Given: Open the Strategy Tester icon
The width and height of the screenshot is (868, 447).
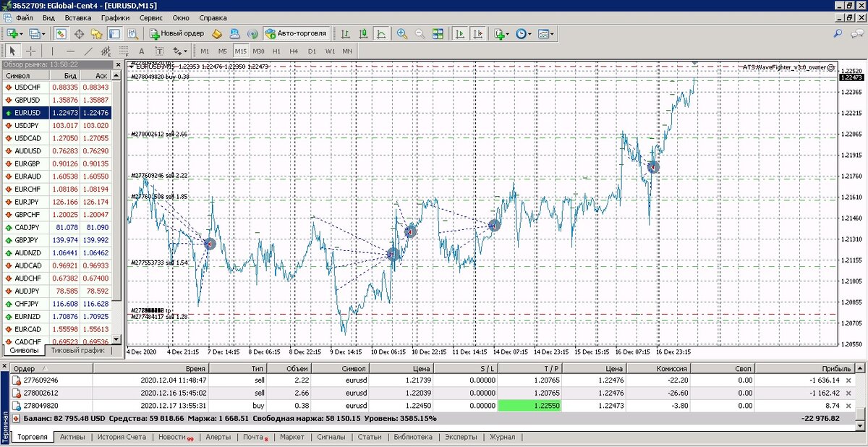Looking at the screenshot, I should point(132,33).
